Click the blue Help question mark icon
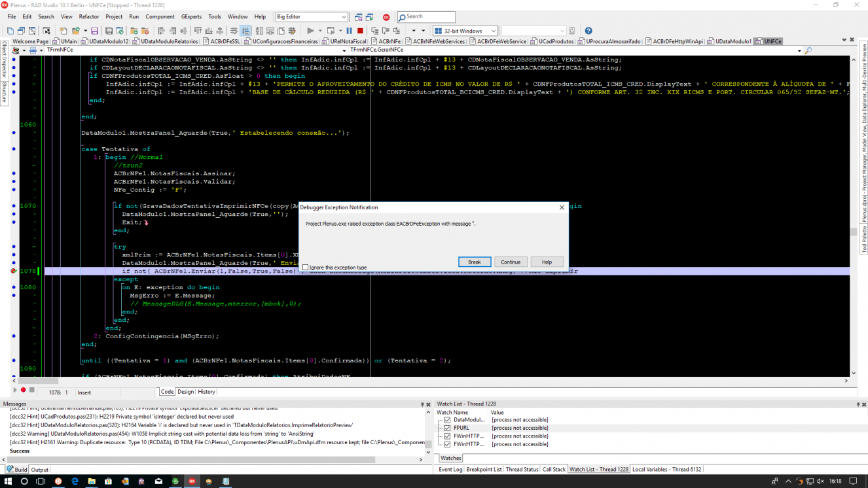 tap(588, 31)
